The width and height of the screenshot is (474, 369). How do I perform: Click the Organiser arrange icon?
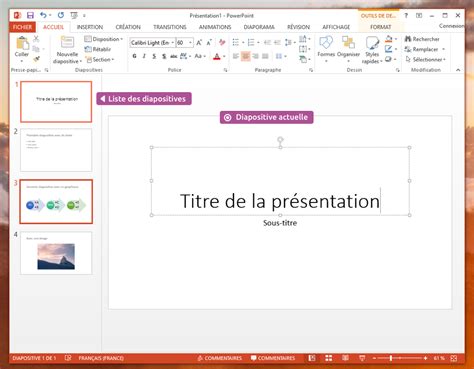(348, 43)
